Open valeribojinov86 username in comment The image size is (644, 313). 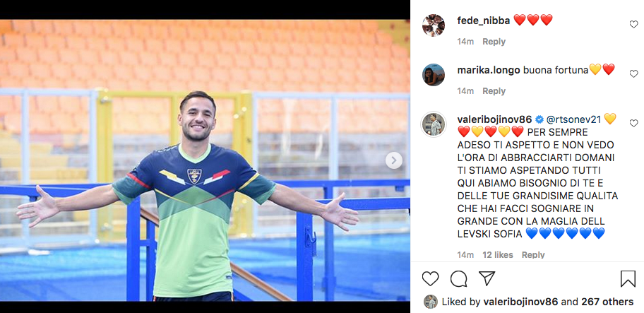[x=494, y=119]
